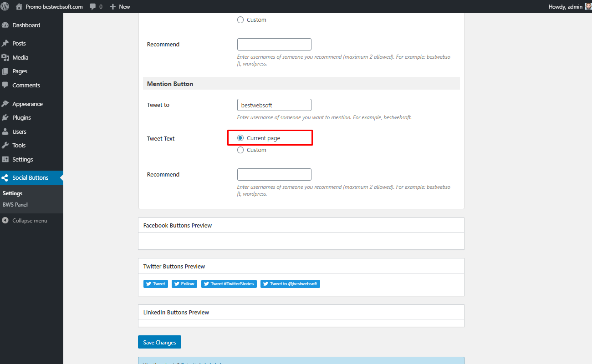Click the Tweet Text label

point(161,138)
